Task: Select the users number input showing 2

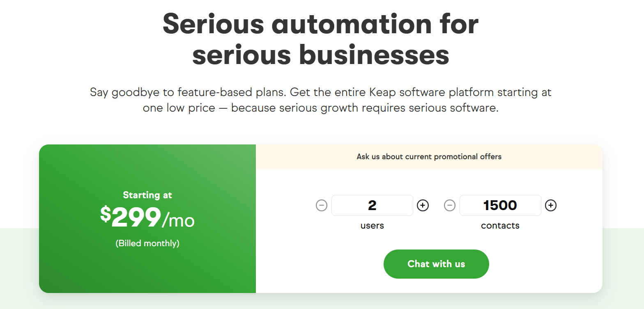Action: (x=372, y=205)
